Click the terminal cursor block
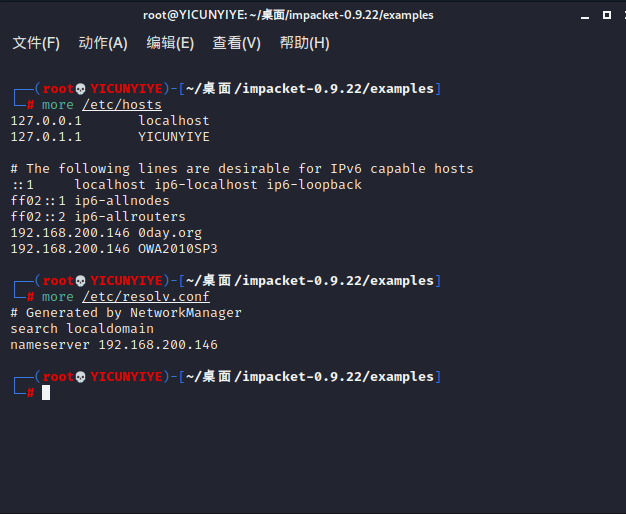The width and height of the screenshot is (626, 514). (46, 393)
